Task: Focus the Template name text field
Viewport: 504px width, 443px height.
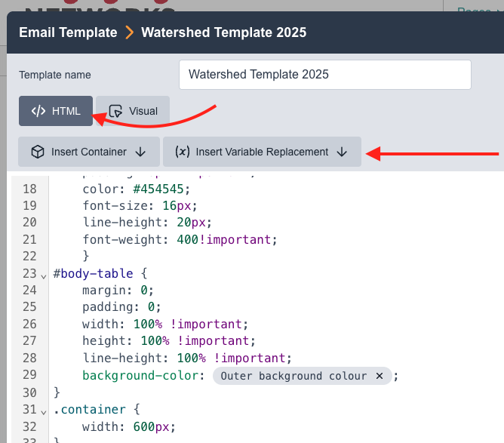Action: pyautogui.click(x=324, y=75)
